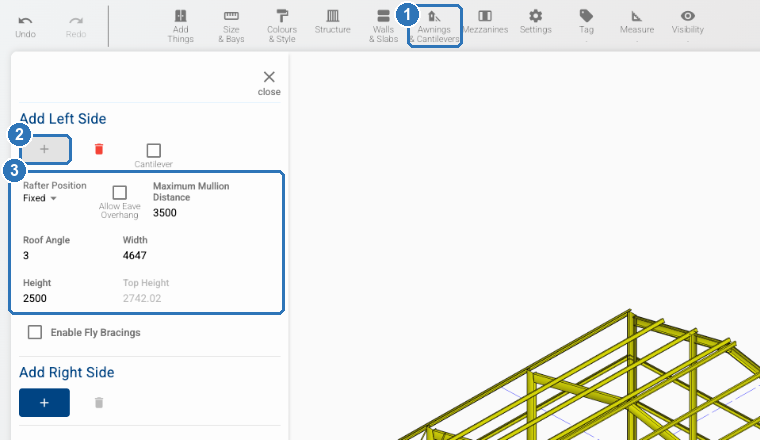Image resolution: width=760 pixels, height=440 pixels.
Task: Edit the Height value 2500
Action: (35, 298)
